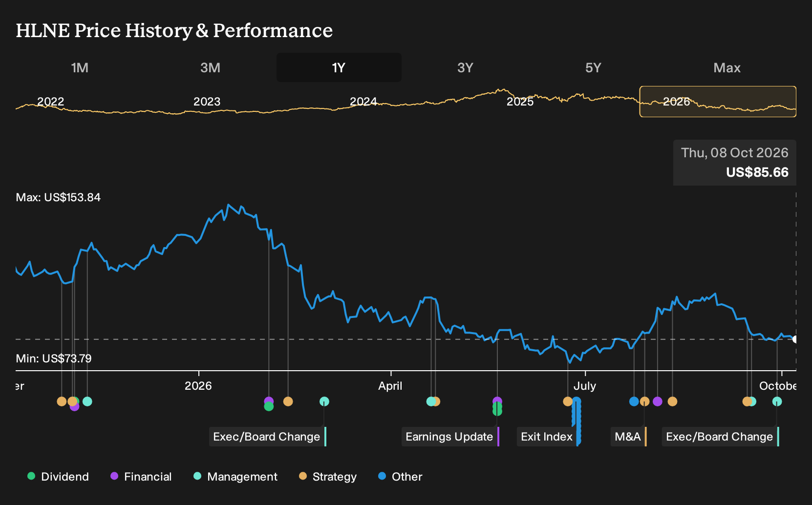The image size is (812, 505).
Task: Click the overview chart at the 2023 label
Action: (207, 102)
